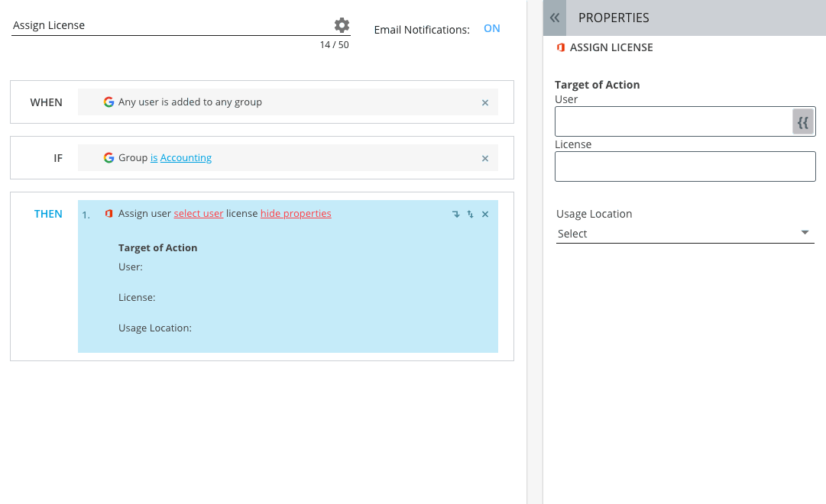Image resolution: width=826 pixels, height=504 pixels.
Task: Click the reorder up-down arrows icon
Action: (470, 214)
